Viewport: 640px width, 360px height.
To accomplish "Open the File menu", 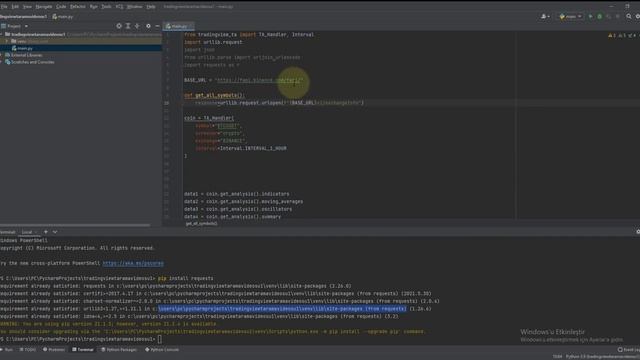I will [x=4, y=7].
